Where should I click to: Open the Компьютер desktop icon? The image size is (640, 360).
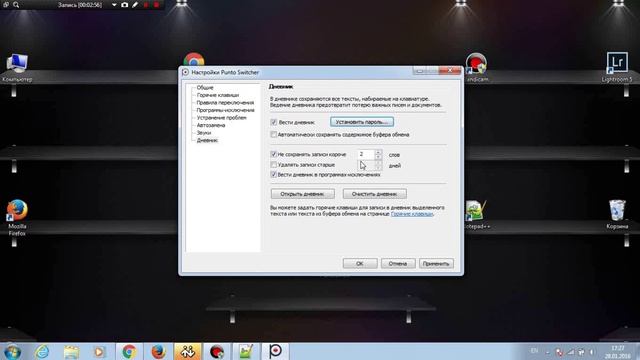click(x=17, y=67)
